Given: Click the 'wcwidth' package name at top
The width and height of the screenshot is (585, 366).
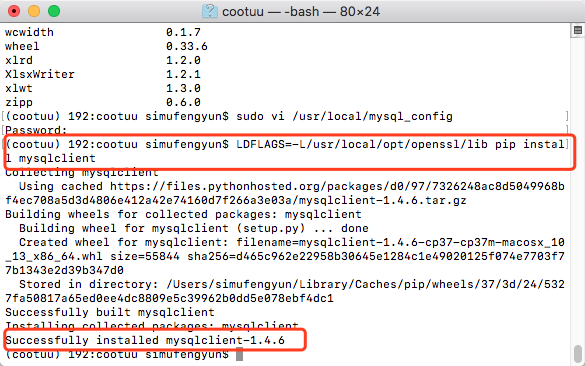Looking at the screenshot, I should point(29,32).
